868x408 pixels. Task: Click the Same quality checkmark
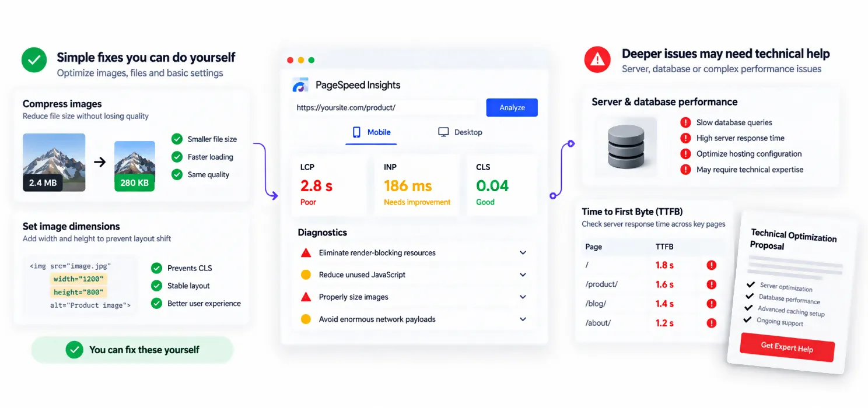[x=177, y=174]
